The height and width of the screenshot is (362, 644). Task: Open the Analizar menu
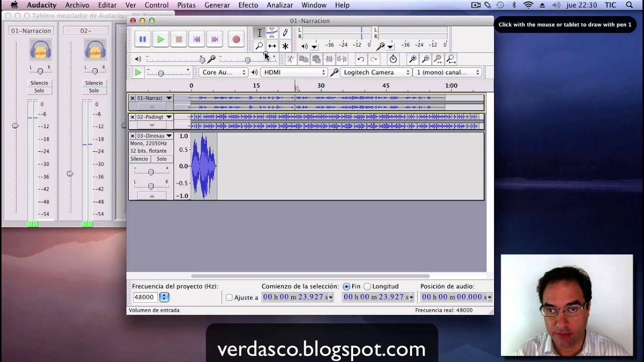280,5
